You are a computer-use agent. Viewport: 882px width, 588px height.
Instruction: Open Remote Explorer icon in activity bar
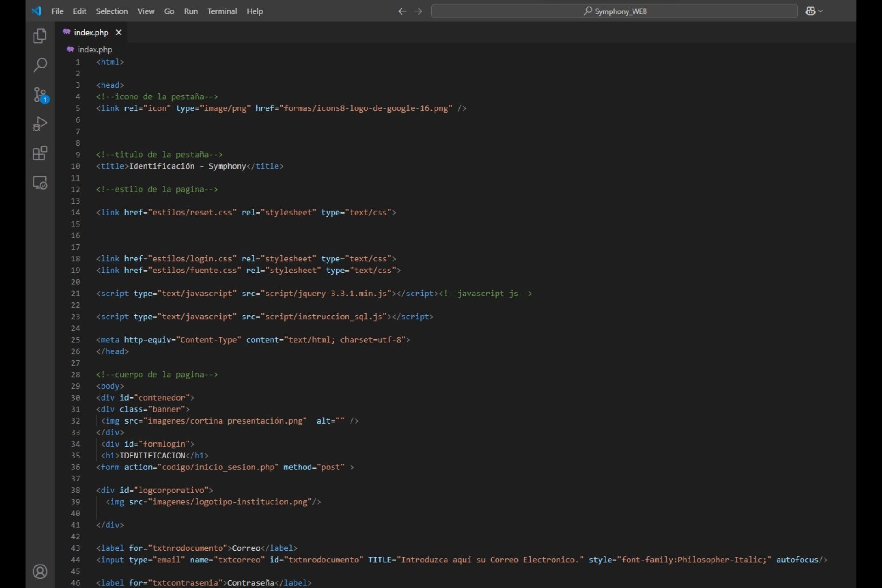click(x=40, y=182)
